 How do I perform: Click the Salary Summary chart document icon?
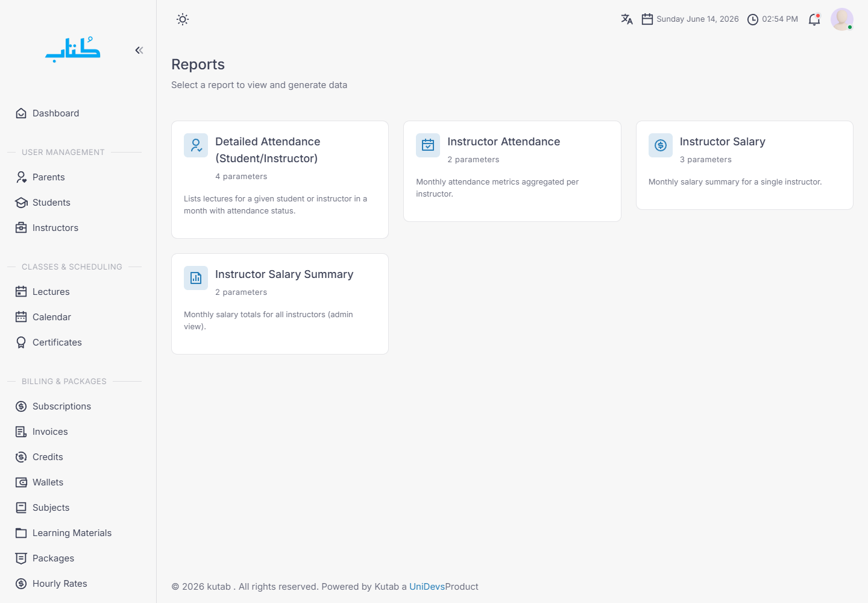tap(196, 278)
